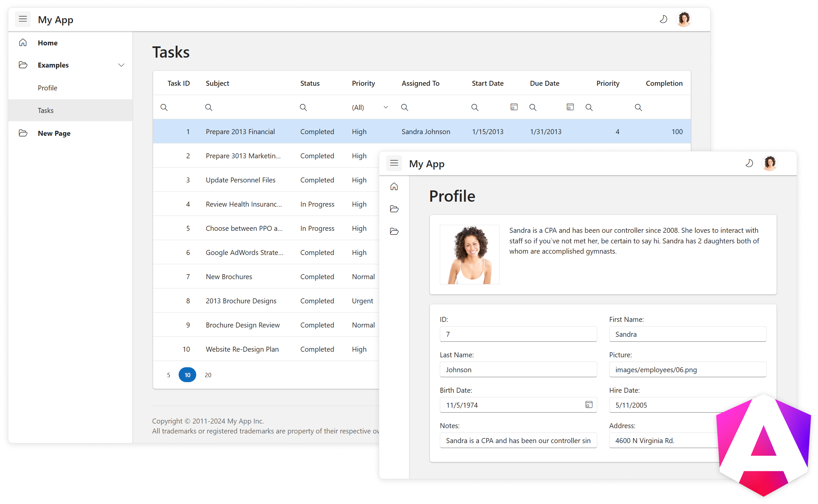Viewport: 818px width, 504px height.
Task: Open the Priority (All) filter dropdown
Action: click(x=370, y=107)
